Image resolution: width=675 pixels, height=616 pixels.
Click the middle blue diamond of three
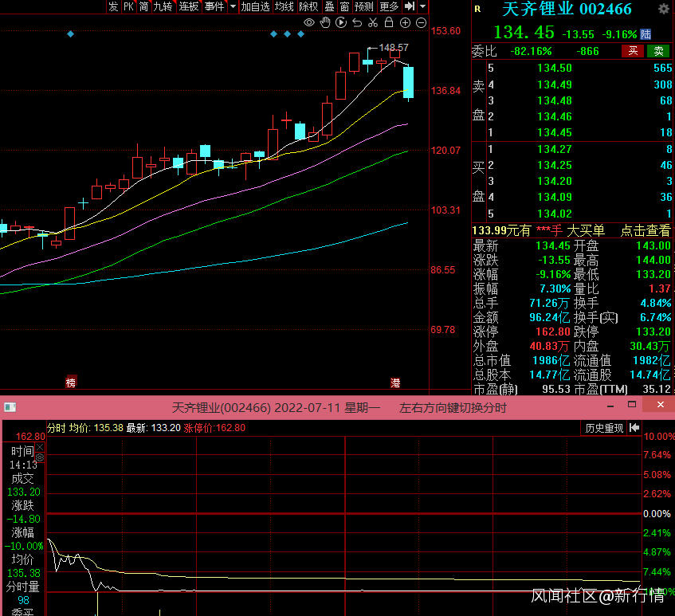click(287, 34)
